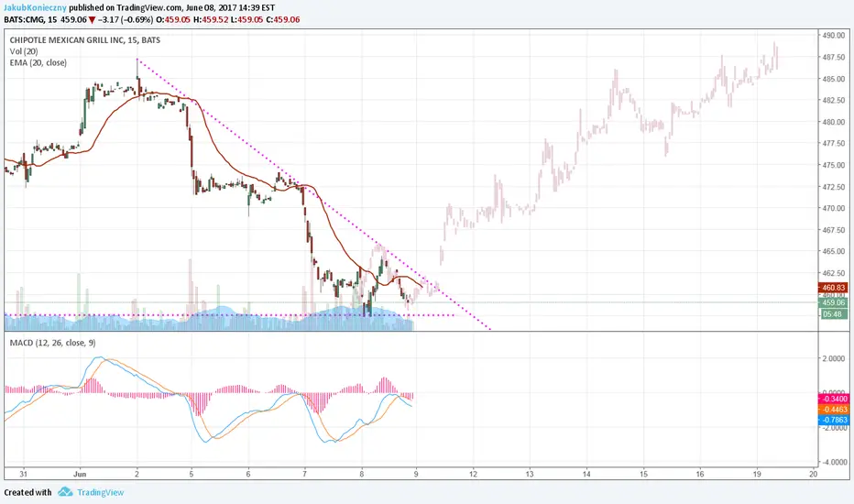Click the 12 date axis label
854x504 pixels.
(x=473, y=474)
